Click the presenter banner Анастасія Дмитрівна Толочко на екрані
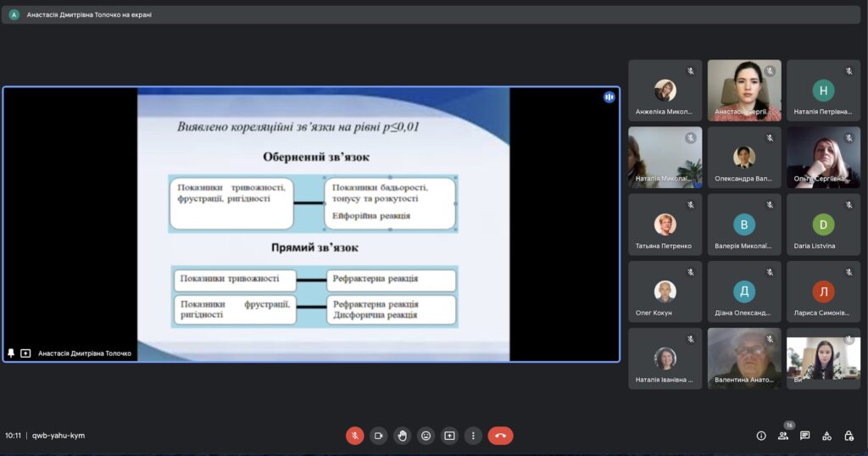 point(89,14)
